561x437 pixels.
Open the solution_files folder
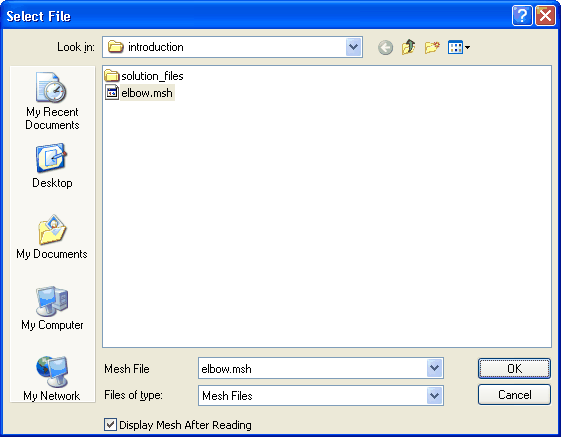click(x=144, y=76)
